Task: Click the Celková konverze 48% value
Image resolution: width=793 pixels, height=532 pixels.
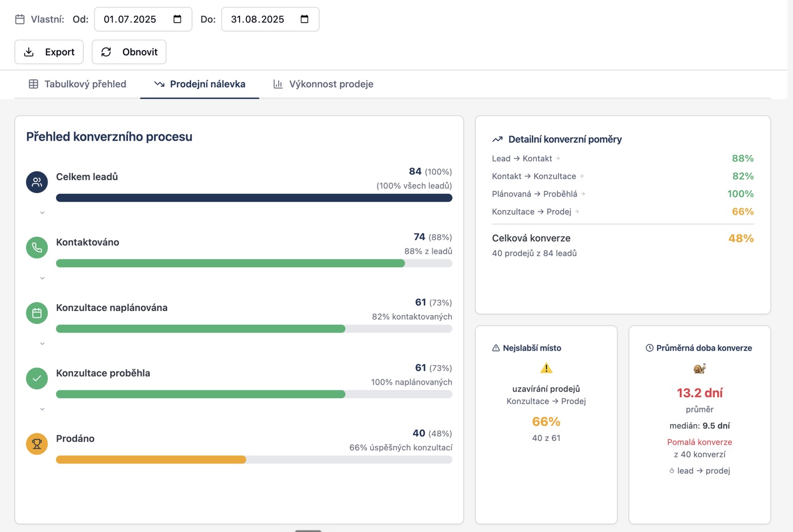Action: pos(741,239)
